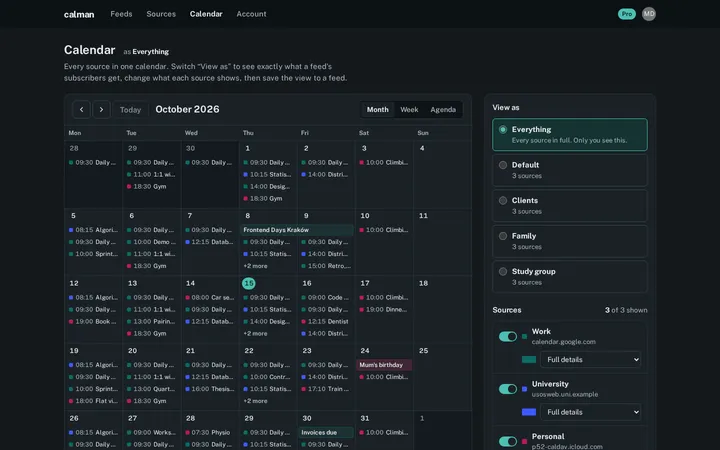The height and width of the screenshot is (450, 720).
Task: Toggle the University source on or off
Action: pyautogui.click(x=508, y=389)
